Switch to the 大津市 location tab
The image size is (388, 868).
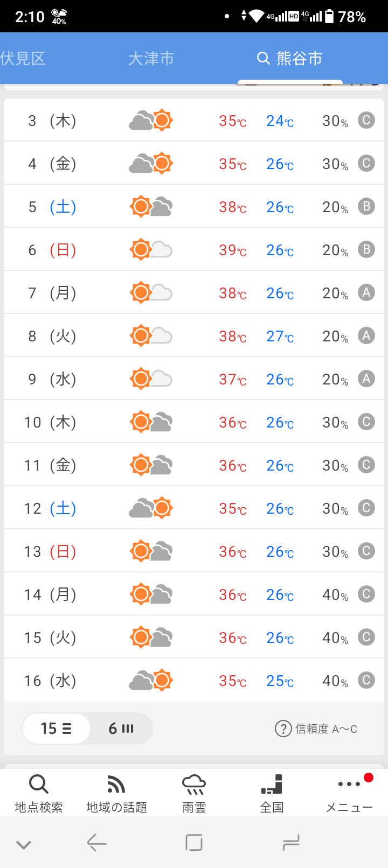(151, 58)
